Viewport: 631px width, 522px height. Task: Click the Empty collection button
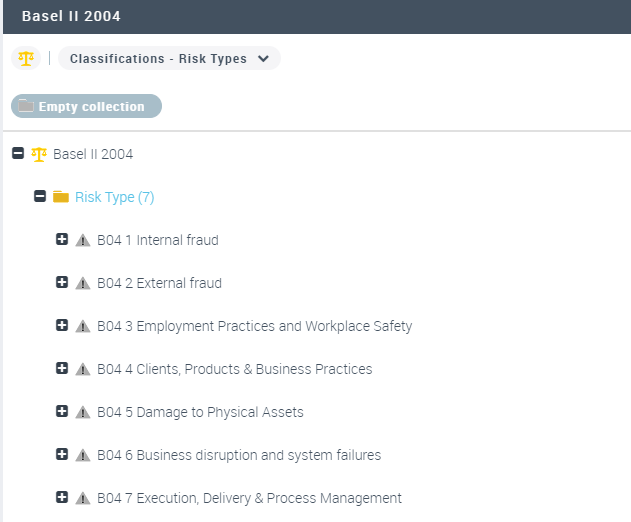(x=86, y=106)
